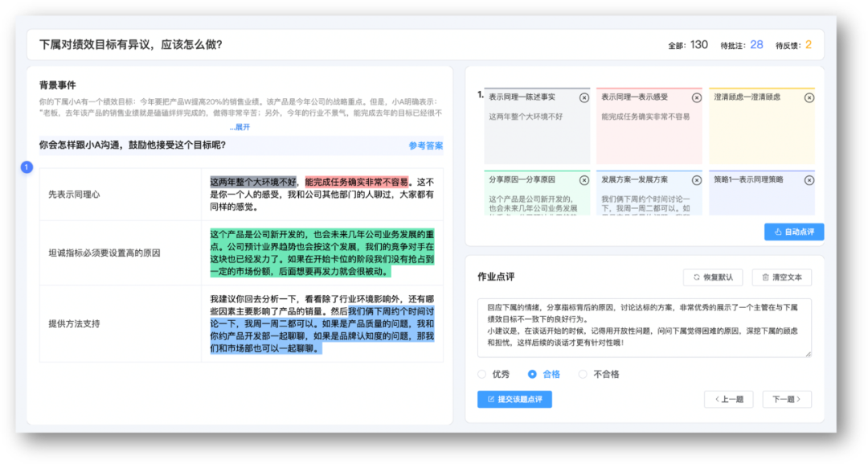Select the blue 发展方案一发展方案 card
The width and height of the screenshot is (868, 464).
[649, 193]
